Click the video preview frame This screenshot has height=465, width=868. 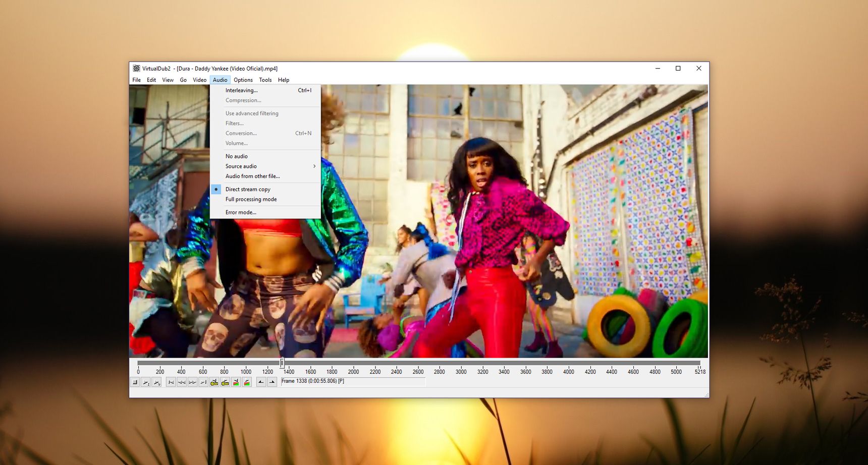[418, 221]
